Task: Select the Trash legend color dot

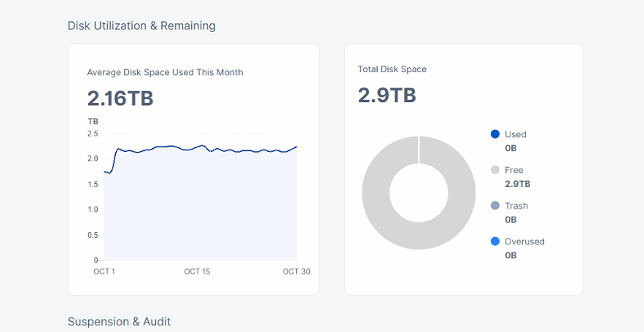Action: pyautogui.click(x=495, y=206)
